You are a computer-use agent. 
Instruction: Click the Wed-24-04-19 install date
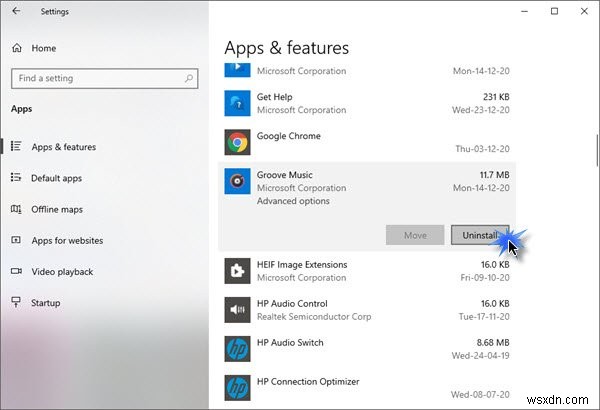[x=481, y=356]
